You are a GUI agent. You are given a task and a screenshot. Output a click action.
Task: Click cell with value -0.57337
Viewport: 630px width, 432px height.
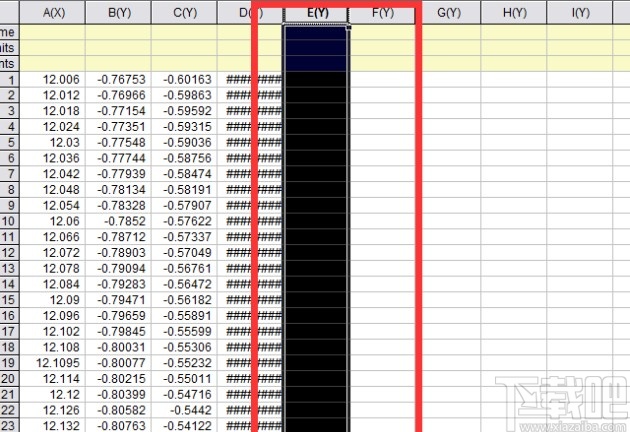click(184, 237)
